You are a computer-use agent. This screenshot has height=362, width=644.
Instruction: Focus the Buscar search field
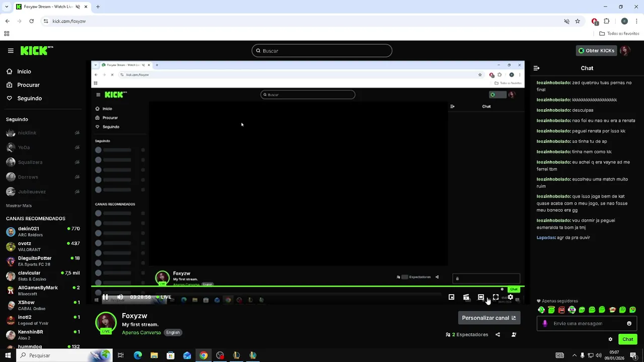(x=322, y=51)
